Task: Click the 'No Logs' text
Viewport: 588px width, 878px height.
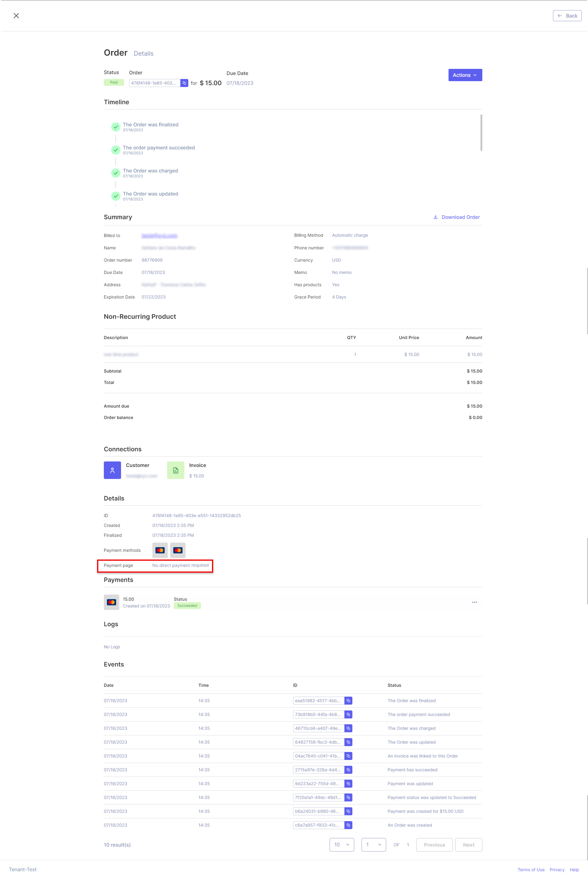Action: pos(112,647)
